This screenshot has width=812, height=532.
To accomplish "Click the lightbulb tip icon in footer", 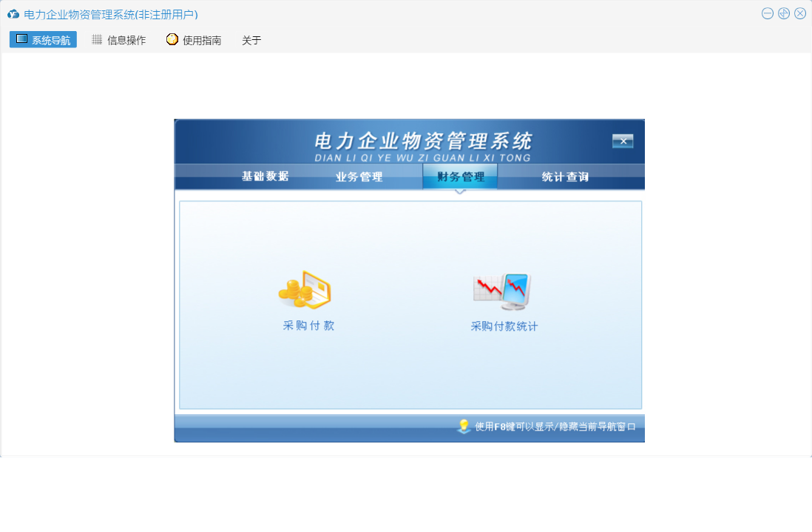I will 464,426.
